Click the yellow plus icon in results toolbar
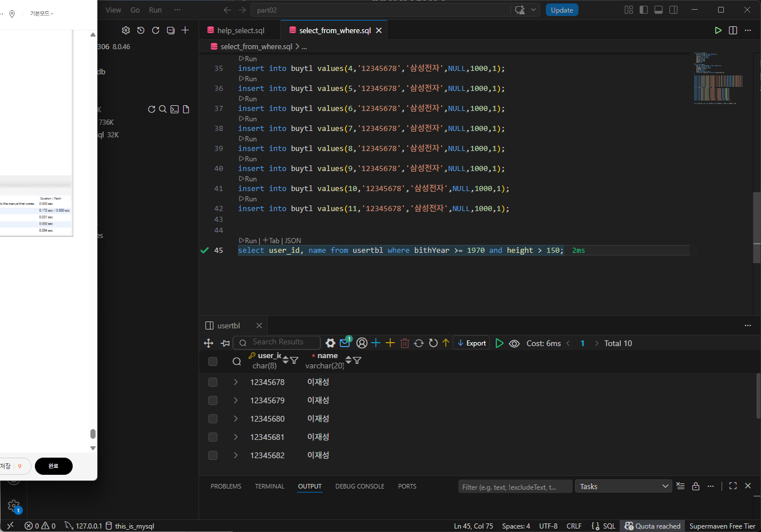The height and width of the screenshot is (532, 761). 390,343
